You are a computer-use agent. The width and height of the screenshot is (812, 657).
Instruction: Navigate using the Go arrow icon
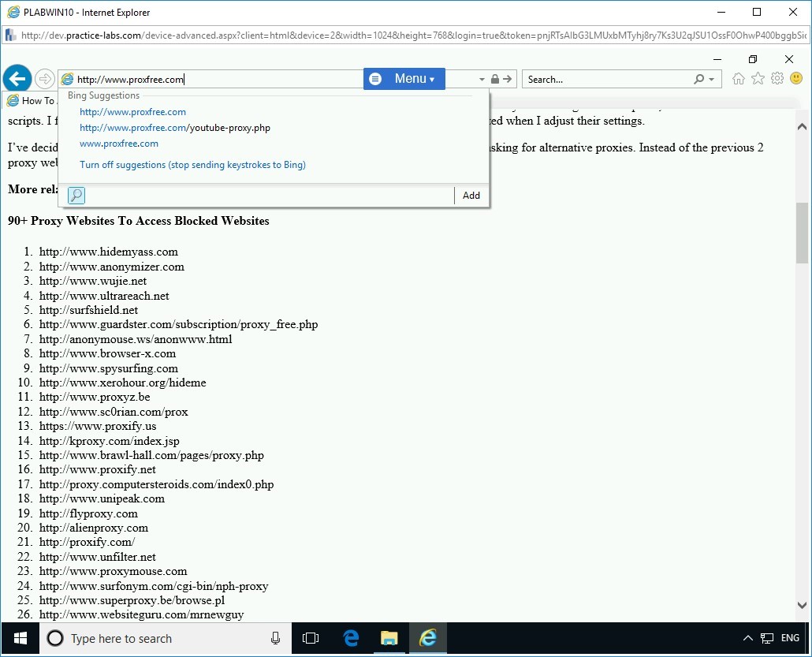coord(508,79)
